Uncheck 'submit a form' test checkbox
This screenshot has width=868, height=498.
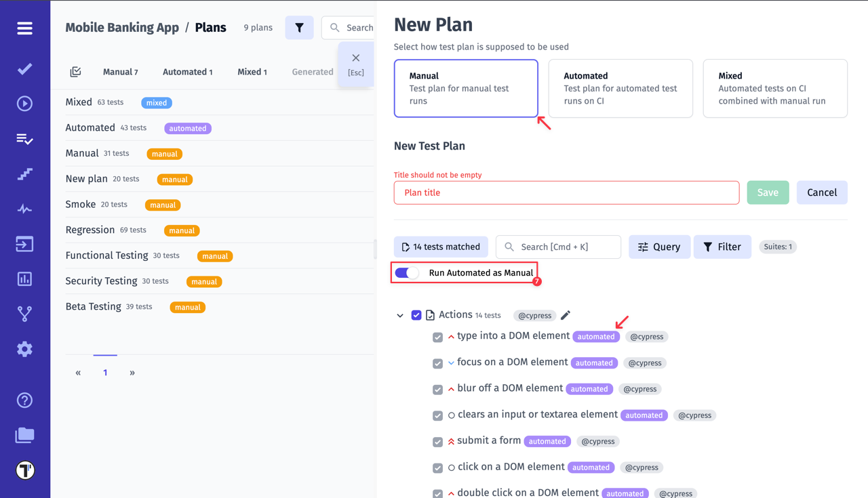[437, 442]
